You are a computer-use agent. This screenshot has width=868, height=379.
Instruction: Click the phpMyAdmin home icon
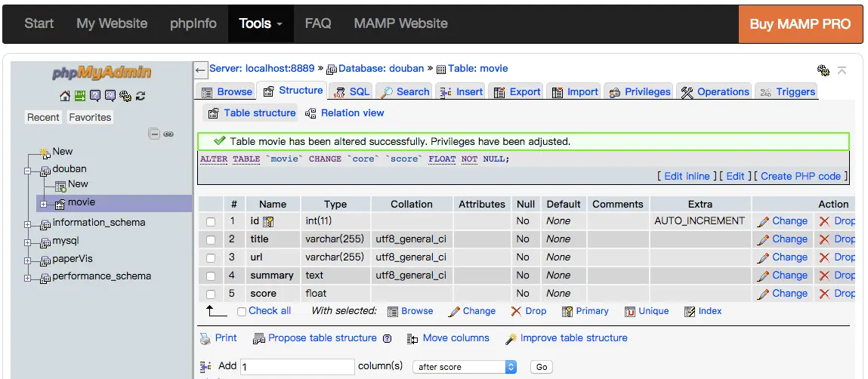[x=65, y=96]
